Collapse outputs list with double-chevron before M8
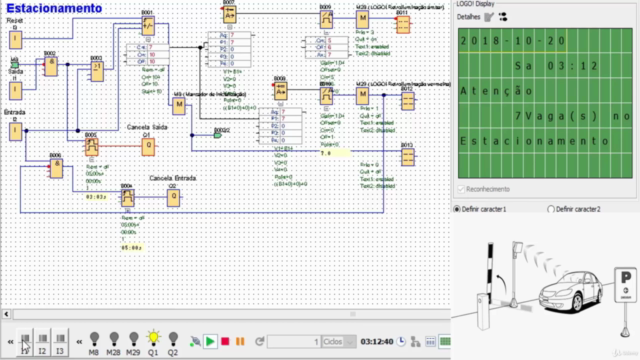Screen dimensions: 640x360 pyautogui.click(x=79, y=342)
